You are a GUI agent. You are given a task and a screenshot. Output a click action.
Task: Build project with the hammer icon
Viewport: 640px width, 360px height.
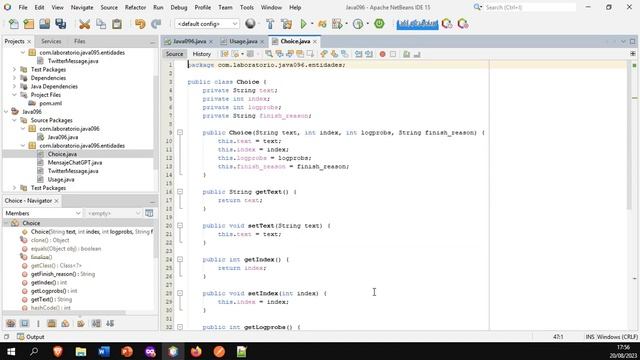270,24
